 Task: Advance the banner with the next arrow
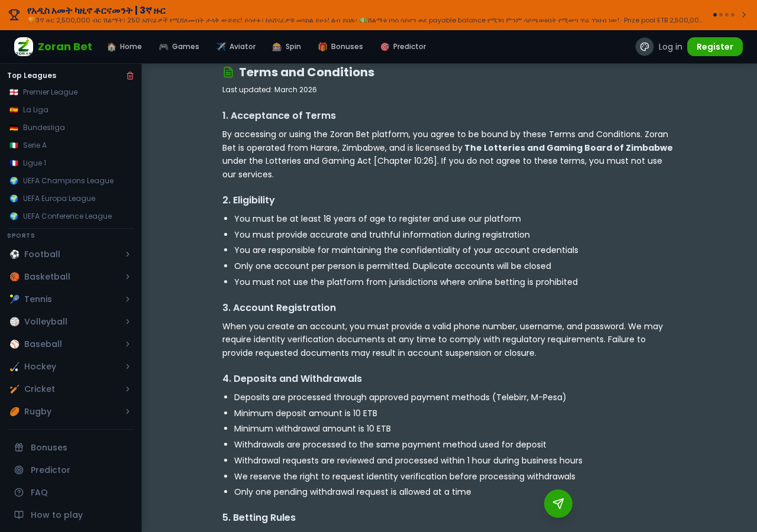(744, 15)
